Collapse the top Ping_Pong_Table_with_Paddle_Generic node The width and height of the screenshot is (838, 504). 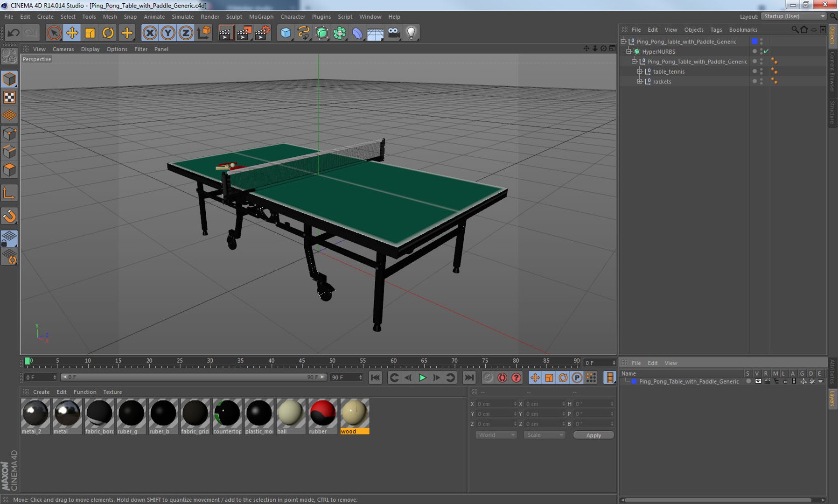[623, 42]
